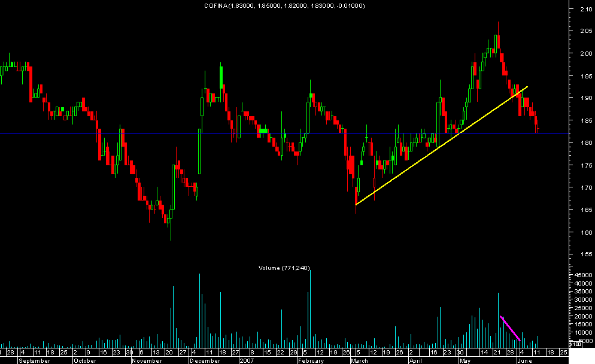Click the October month label

click(x=85, y=360)
